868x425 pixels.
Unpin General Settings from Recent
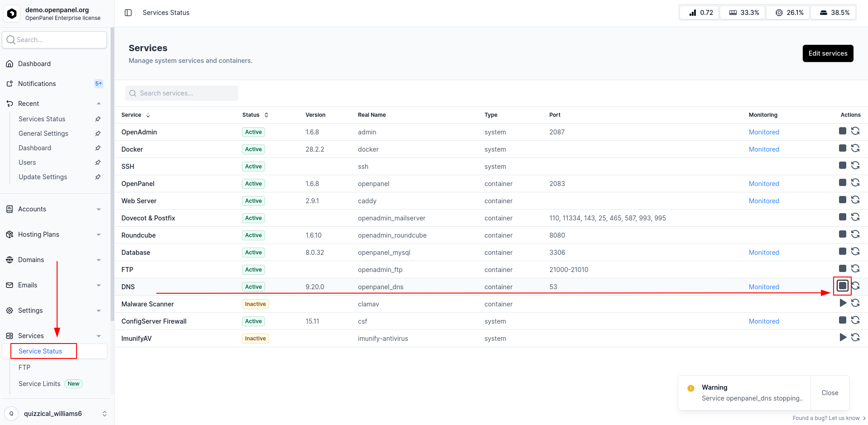(98, 134)
